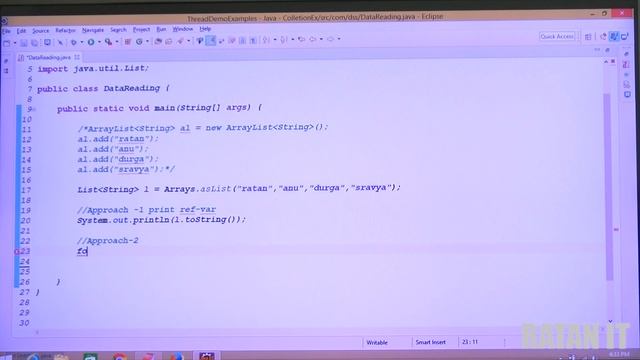Click the Open Perspective icon

588,37
